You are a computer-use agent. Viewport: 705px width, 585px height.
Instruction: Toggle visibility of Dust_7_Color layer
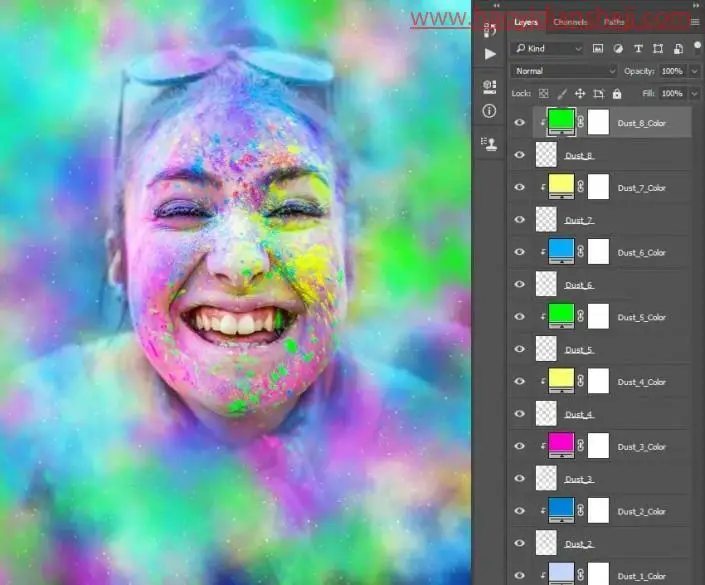pyautogui.click(x=520, y=187)
